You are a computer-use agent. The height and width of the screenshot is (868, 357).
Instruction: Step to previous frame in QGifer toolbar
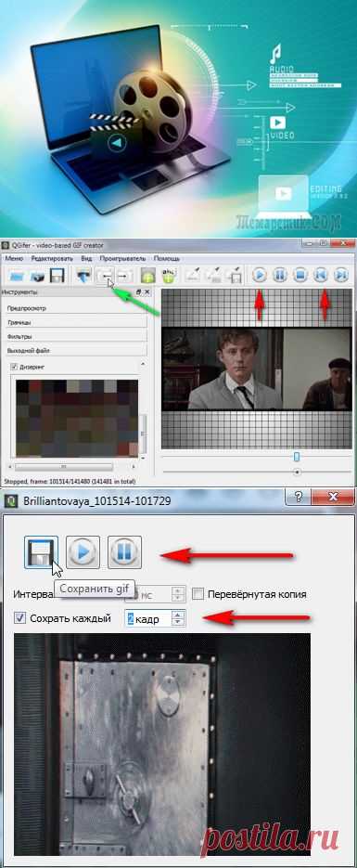321,275
